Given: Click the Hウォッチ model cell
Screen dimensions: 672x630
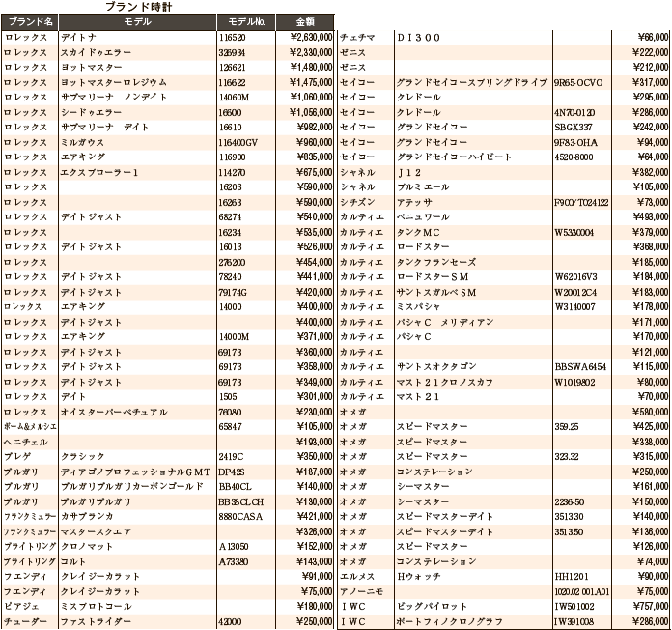Looking at the screenshot, I should coord(418,577).
